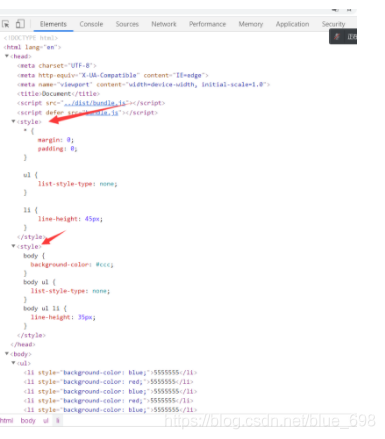
Task: Open the Memory tab
Action: [x=251, y=24]
